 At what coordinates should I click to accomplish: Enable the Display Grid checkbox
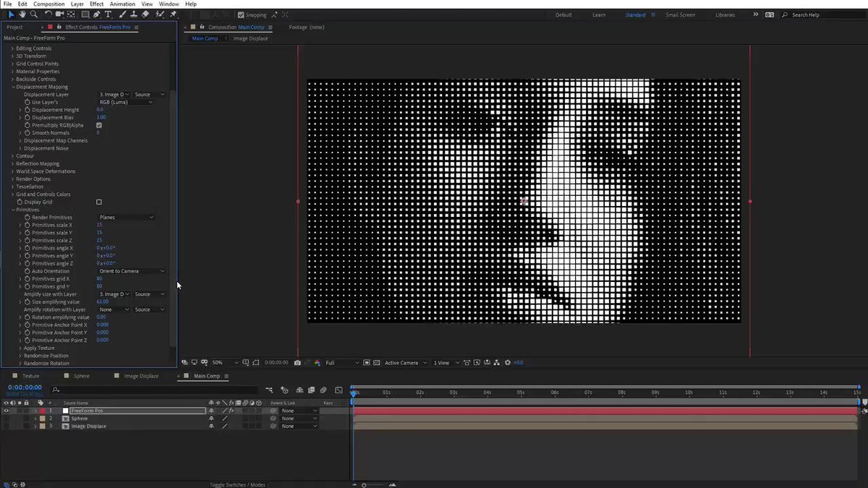point(99,202)
